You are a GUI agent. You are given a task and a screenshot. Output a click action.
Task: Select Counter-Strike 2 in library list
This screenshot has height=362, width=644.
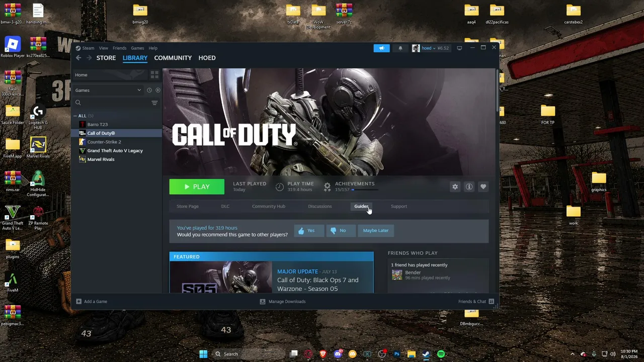click(x=117, y=142)
